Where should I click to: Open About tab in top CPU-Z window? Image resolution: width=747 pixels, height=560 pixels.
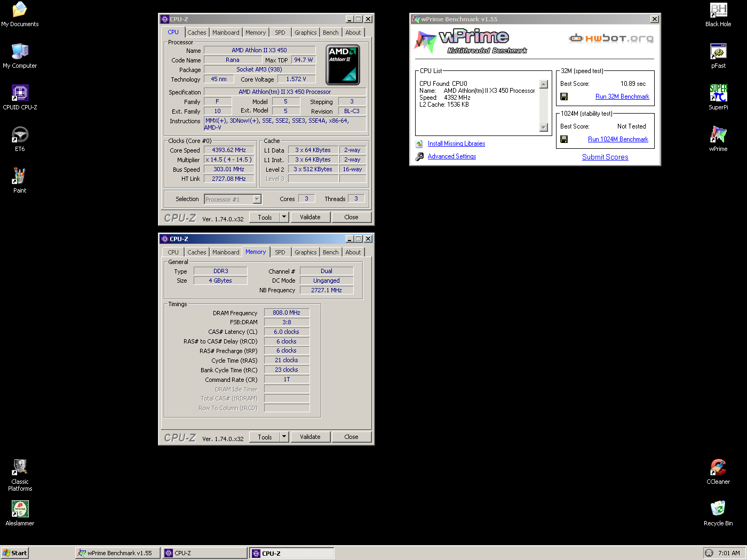click(x=353, y=33)
